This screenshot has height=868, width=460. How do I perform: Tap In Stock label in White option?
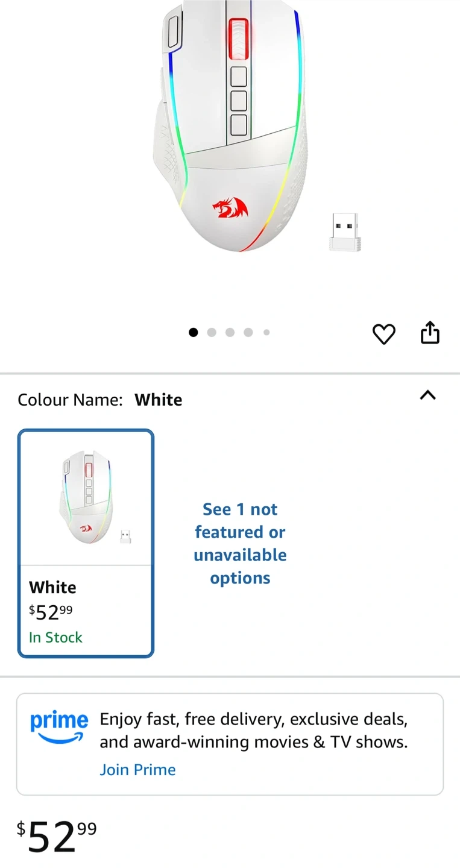tap(55, 637)
